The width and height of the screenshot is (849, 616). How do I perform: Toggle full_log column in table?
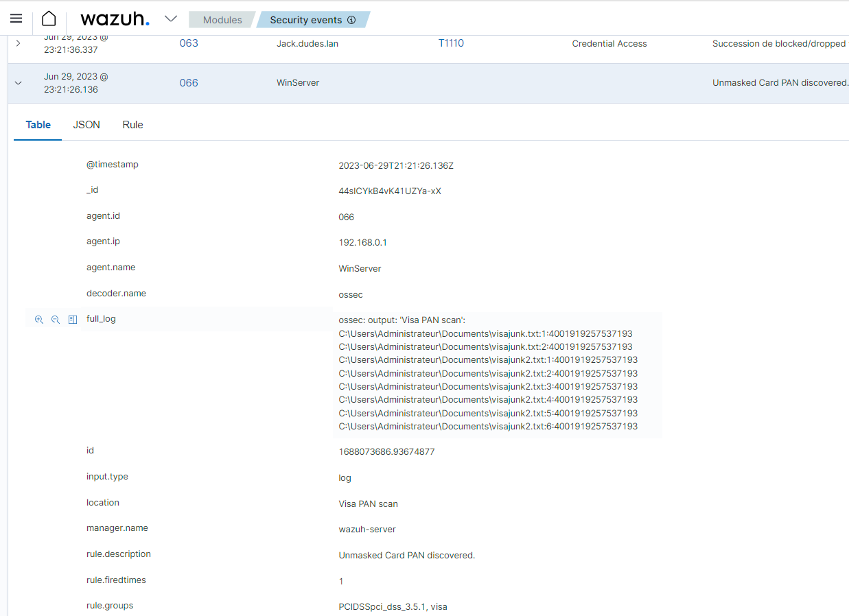(73, 320)
